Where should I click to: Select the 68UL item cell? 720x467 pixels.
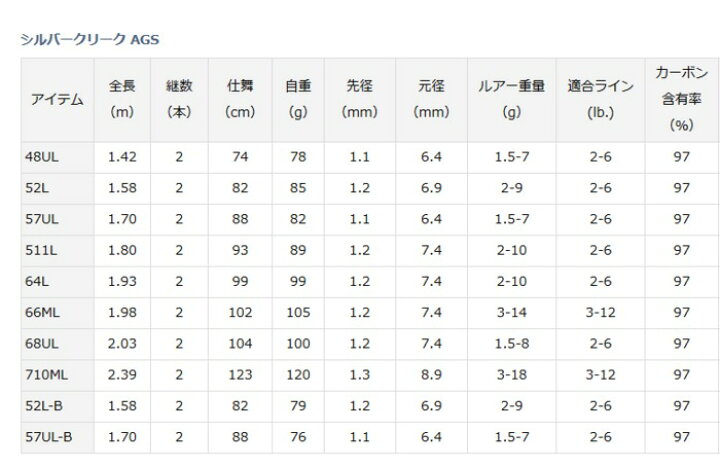[57, 344]
